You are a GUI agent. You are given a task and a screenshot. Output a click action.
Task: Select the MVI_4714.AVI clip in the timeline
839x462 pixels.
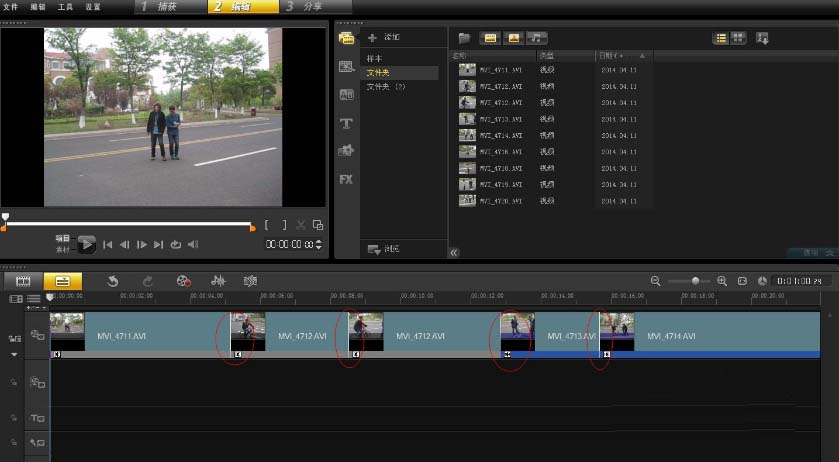coord(710,336)
